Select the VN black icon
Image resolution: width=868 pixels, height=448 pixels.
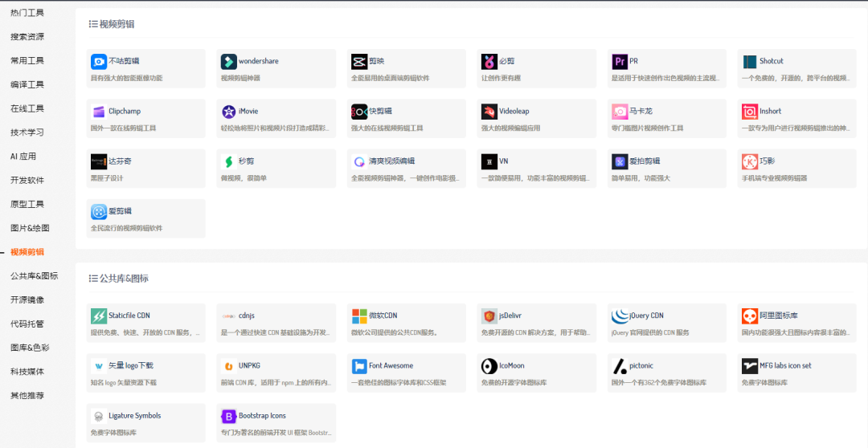(x=489, y=161)
